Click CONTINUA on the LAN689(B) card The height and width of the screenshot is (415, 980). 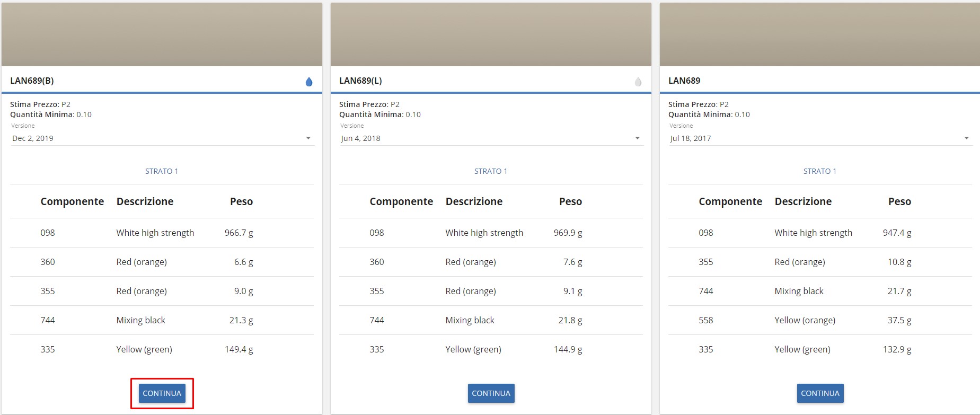[162, 393]
